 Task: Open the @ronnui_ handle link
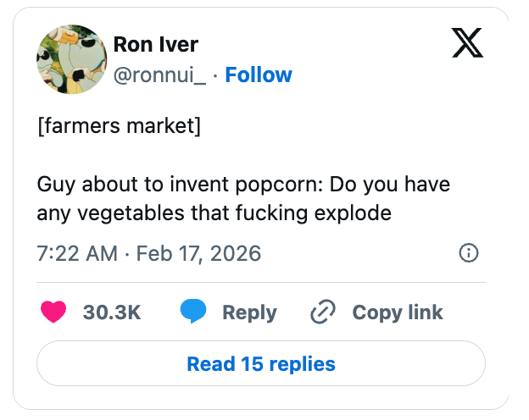point(159,75)
